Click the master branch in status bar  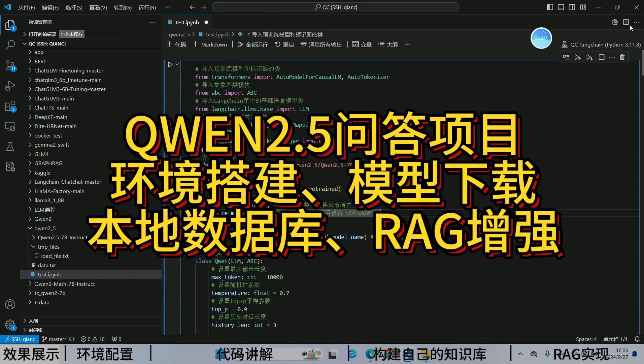54,339
